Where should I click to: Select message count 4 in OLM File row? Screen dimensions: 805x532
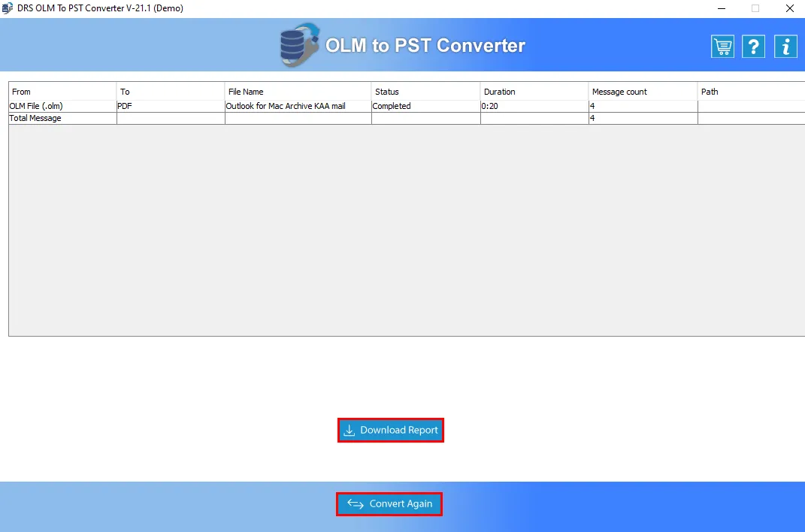pyautogui.click(x=643, y=106)
